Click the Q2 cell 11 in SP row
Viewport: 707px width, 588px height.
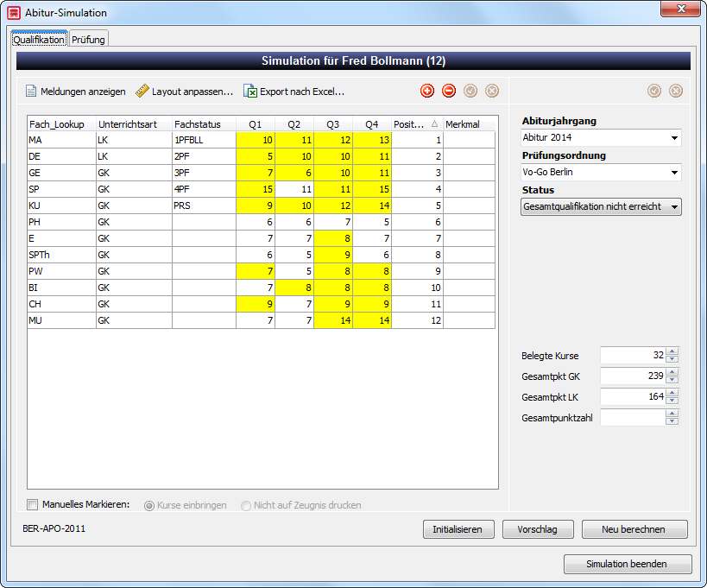(x=294, y=189)
